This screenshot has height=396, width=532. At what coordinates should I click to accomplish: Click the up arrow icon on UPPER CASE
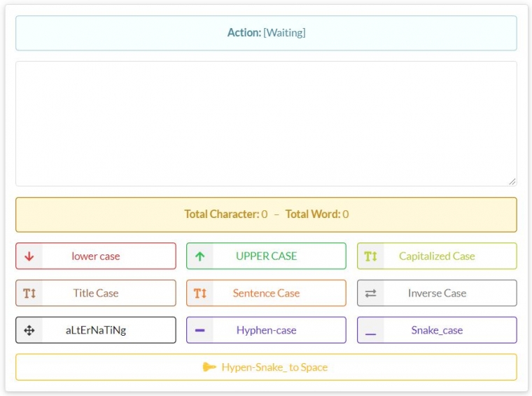pyautogui.click(x=199, y=256)
